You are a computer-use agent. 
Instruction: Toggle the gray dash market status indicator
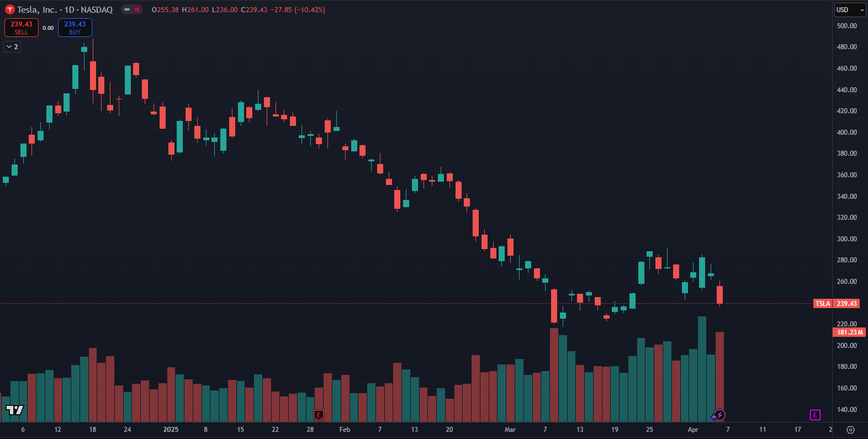[x=127, y=9]
